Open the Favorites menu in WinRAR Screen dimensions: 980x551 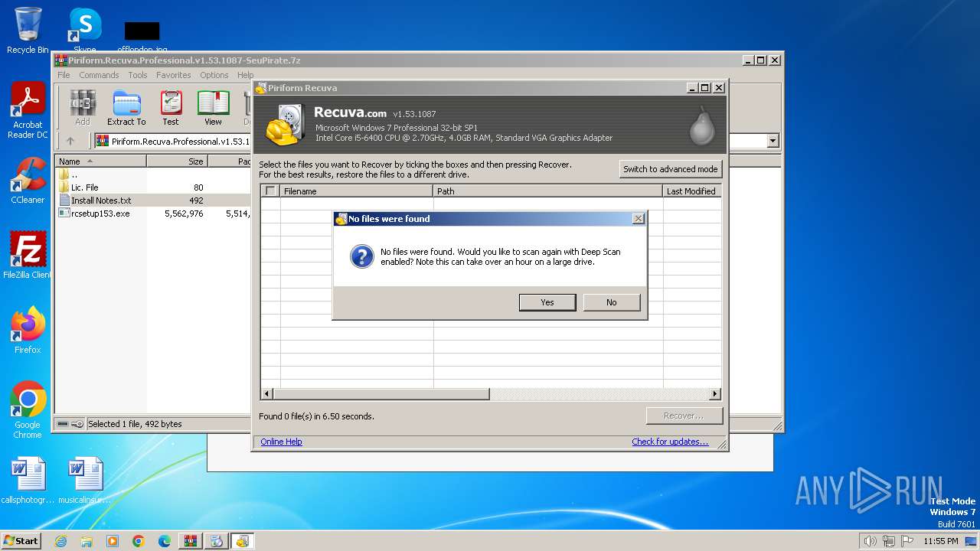click(x=174, y=75)
